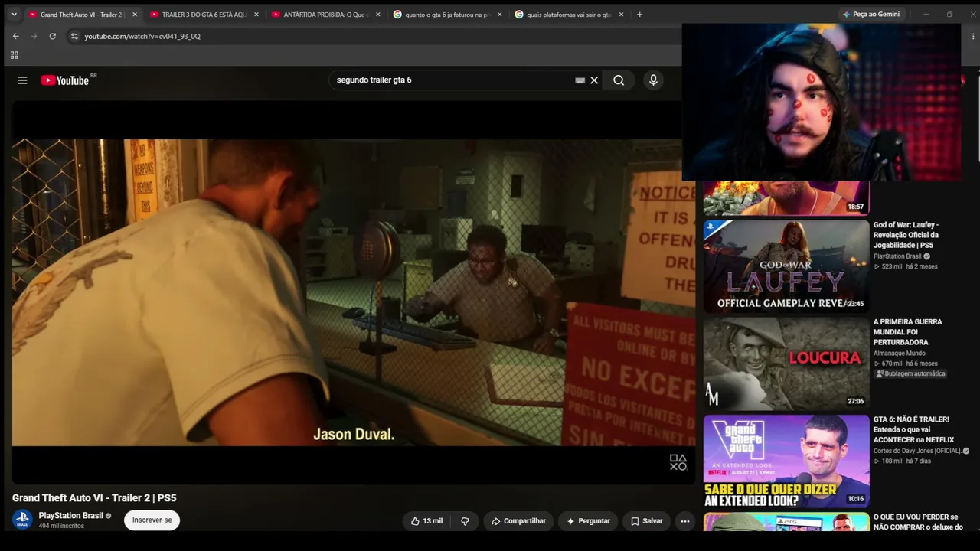Open the GTA extended look Netflix thumbnail
The height and width of the screenshot is (551, 980).
coord(786,461)
